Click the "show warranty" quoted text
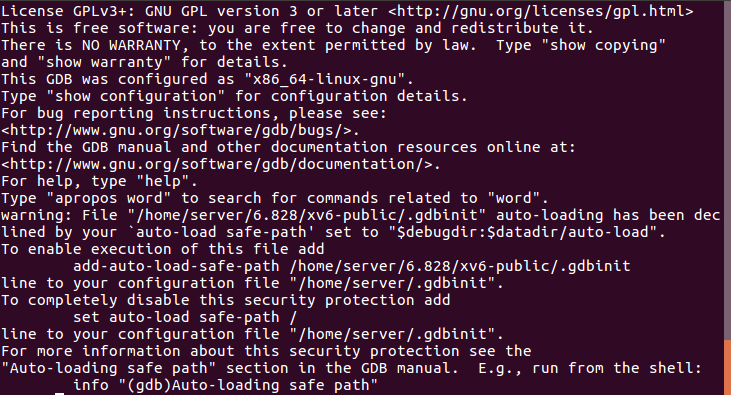This screenshot has width=731, height=395. tap(104, 62)
